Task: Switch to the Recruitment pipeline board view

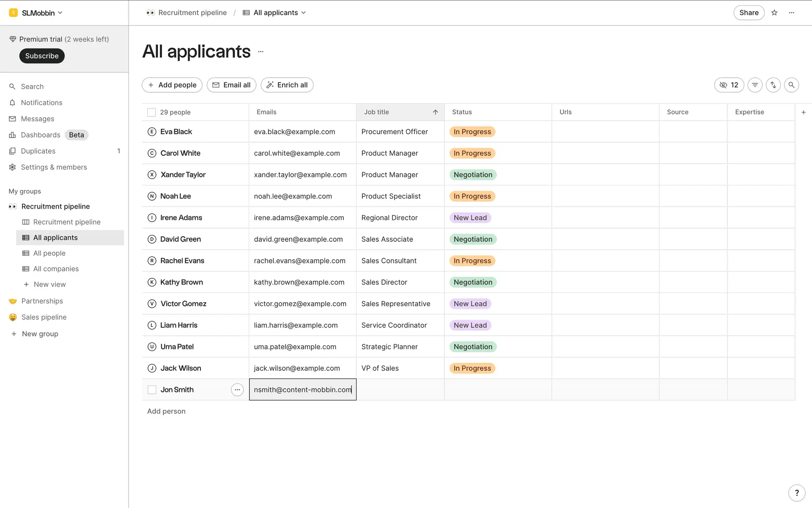Action: 67,222
